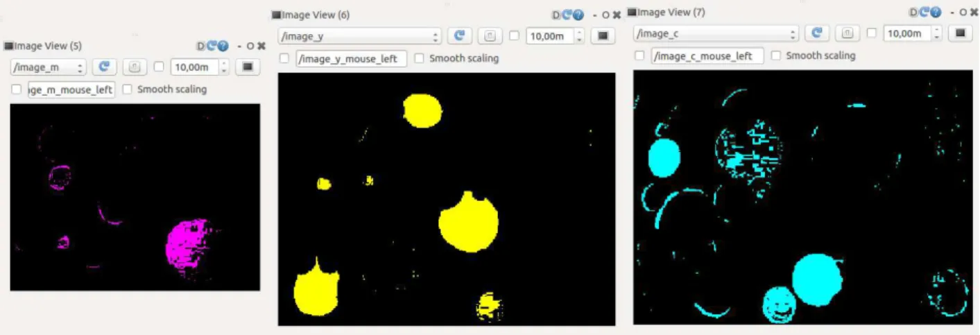Click the /image_y_mouse_left topic field
The width and height of the screenshot is (980, 335).
pyautogui.click(x=352, y=58)
